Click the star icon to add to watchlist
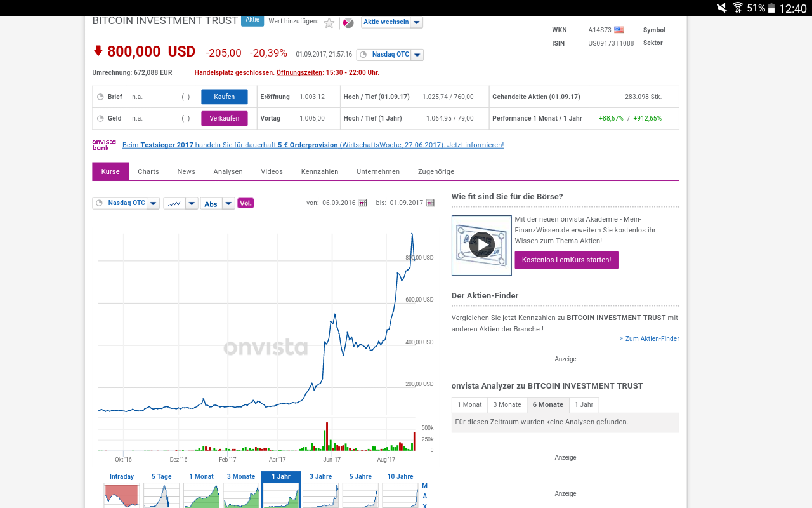 click(329, 22)
